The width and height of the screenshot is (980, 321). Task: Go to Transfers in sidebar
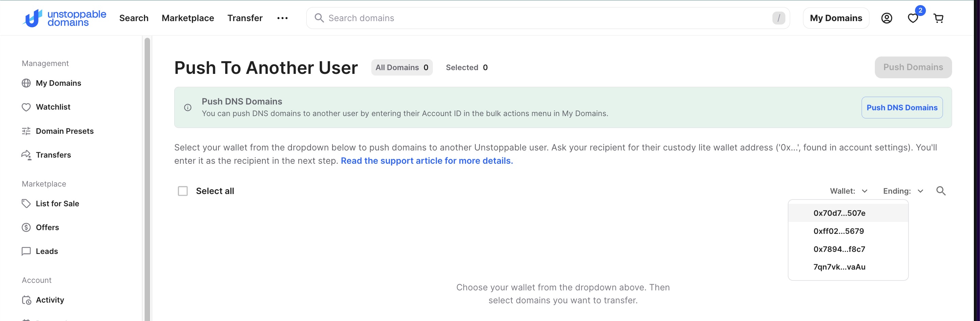(x=53, y=155)
